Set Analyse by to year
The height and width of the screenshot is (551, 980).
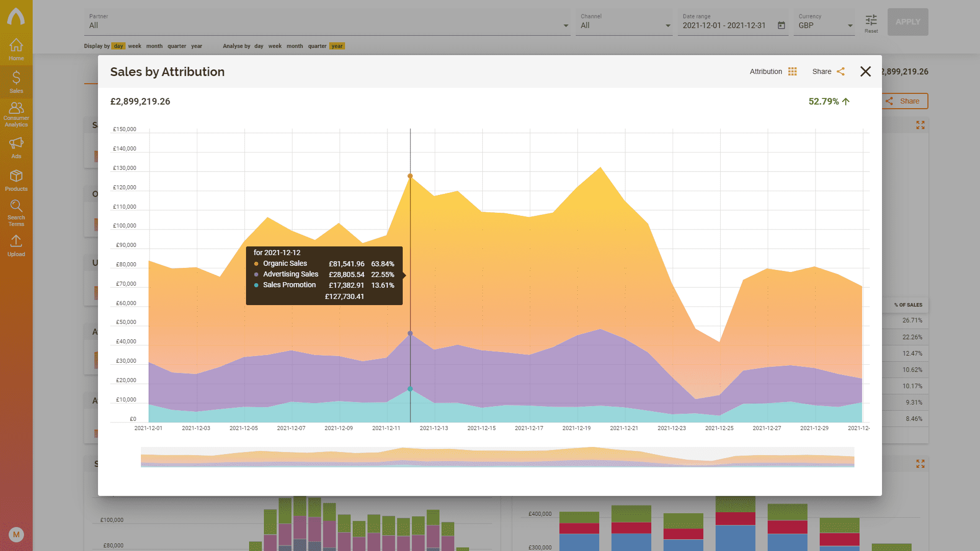point(337,46)
